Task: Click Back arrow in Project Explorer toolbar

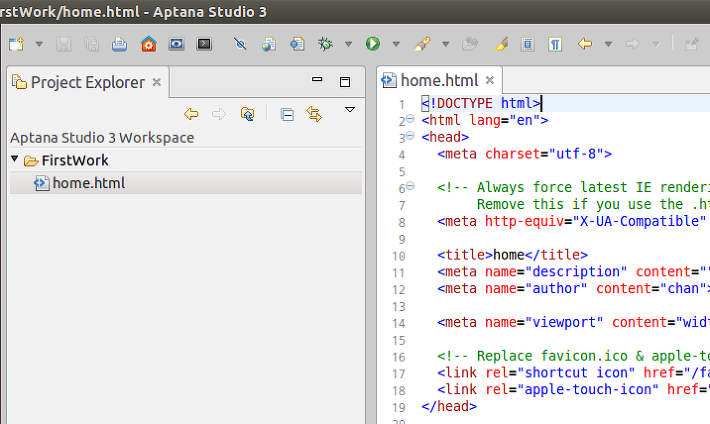Action: pyautogui.click(x=191, y=114)
